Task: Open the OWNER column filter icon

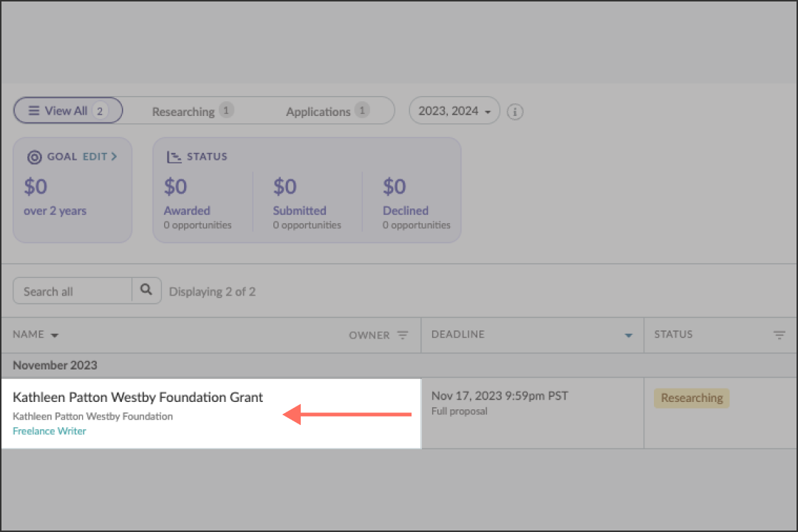Action: 403,335
